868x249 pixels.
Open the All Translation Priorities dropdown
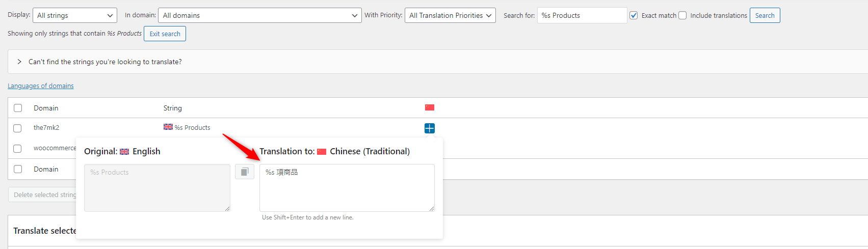(450, 15)
